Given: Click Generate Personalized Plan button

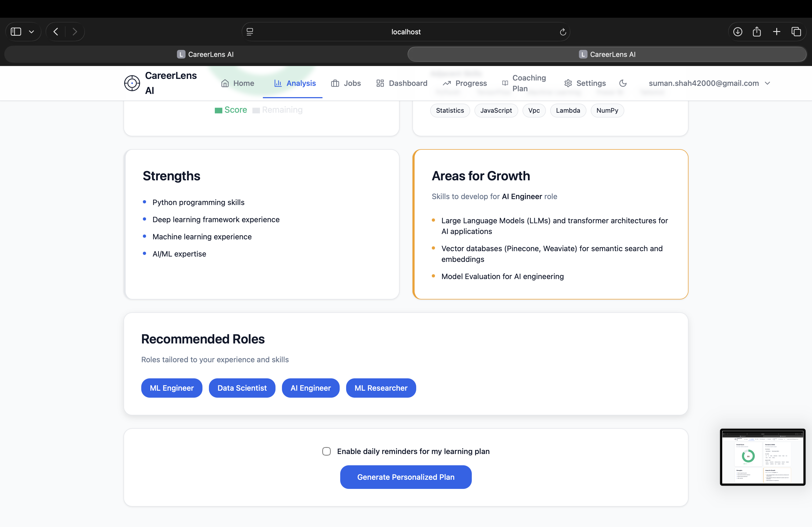Looking at the screenshot, I should pos(406,477).
